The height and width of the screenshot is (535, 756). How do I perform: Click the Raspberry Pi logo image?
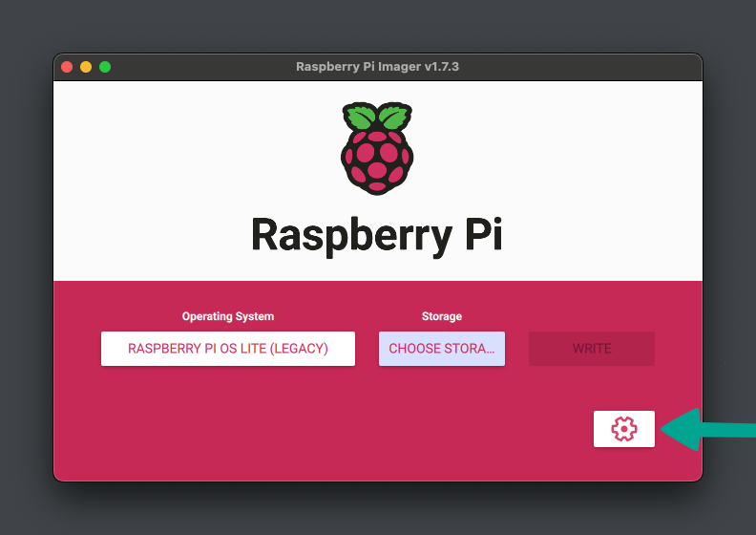(x=377, y=148)
